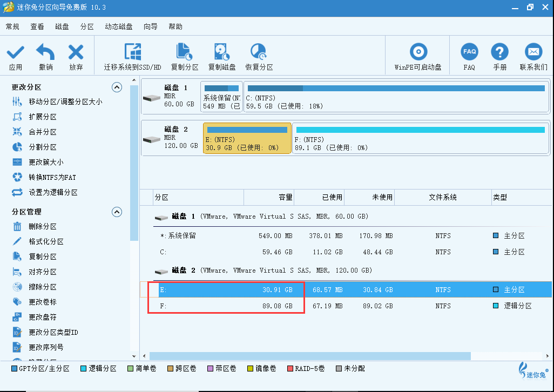Viewport: 554px width, 392px height.
Task: Open the 恢复分区 tool
Action: pos(259,57)
